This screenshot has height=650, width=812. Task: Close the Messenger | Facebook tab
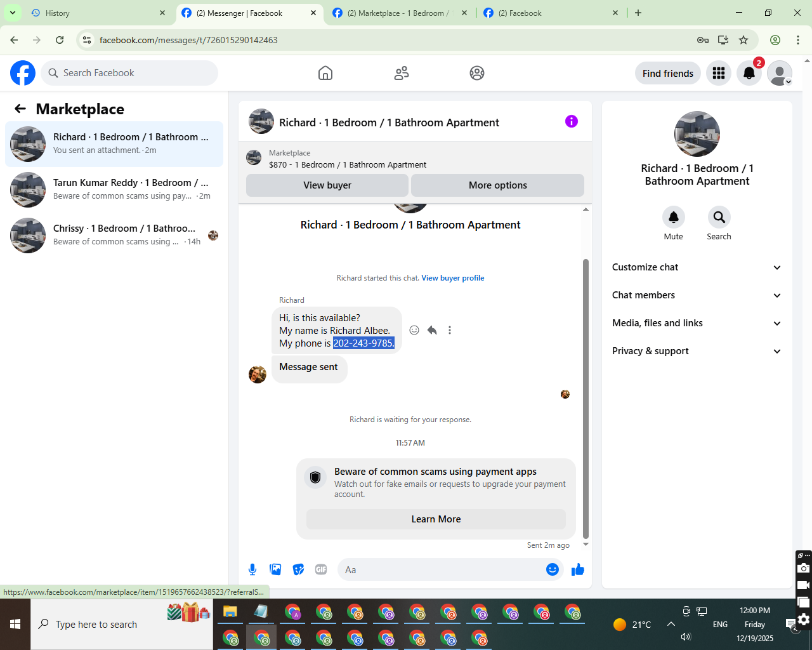[x=313, y=13]
